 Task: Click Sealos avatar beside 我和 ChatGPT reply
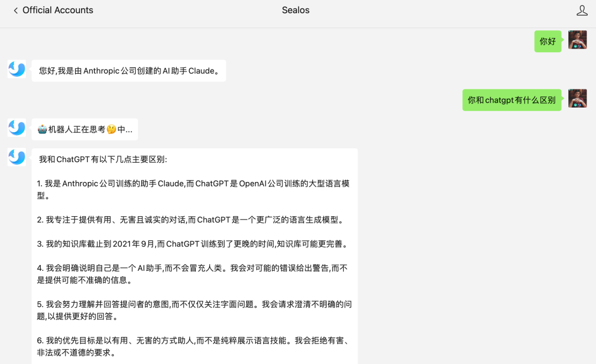pos(17,157)
